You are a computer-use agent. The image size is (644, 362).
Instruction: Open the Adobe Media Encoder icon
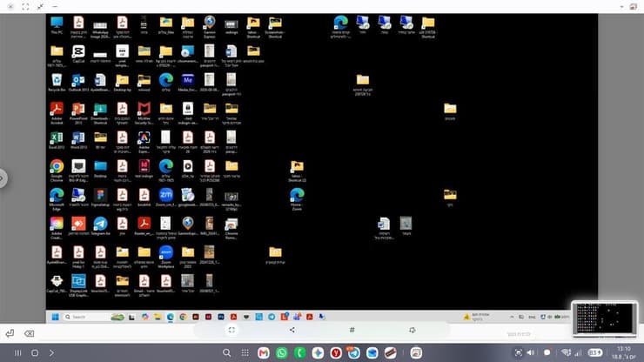[x=188, y=83]
